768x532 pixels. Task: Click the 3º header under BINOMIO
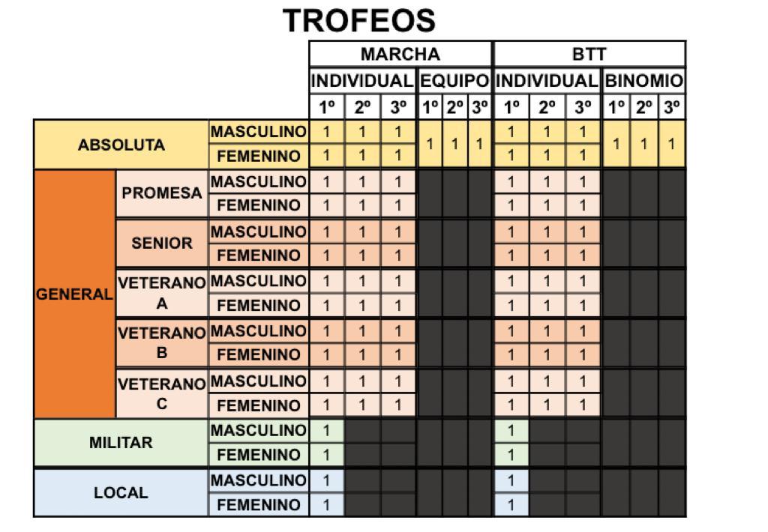click(x=672, y=106)
